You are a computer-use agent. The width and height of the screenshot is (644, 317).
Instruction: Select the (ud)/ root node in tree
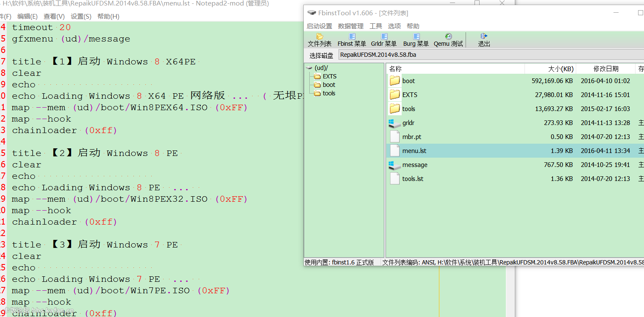(321, 68)
